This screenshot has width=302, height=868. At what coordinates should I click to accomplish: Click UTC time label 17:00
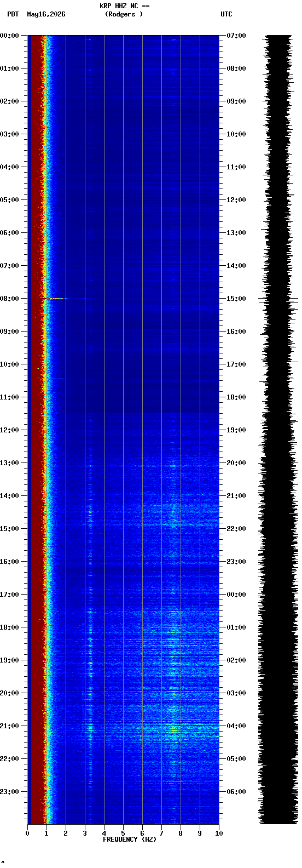tap(236, 364)
